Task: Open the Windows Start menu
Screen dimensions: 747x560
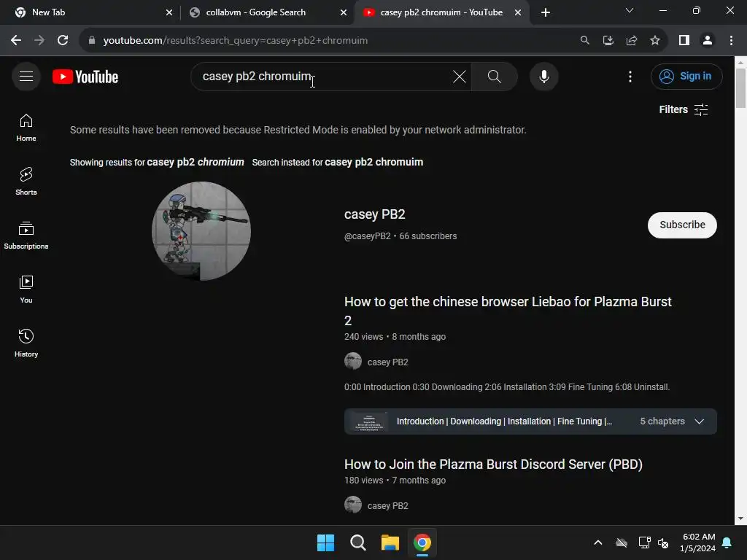Action: pyautogui.click(x=326, y=542)
